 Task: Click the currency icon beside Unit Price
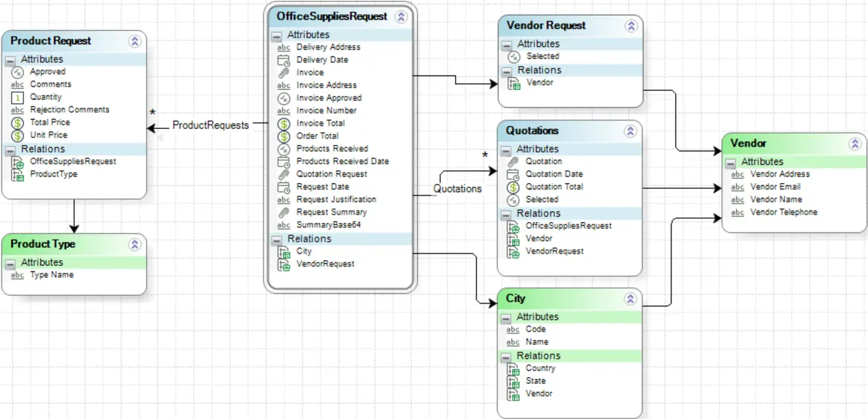click(18, 135)
